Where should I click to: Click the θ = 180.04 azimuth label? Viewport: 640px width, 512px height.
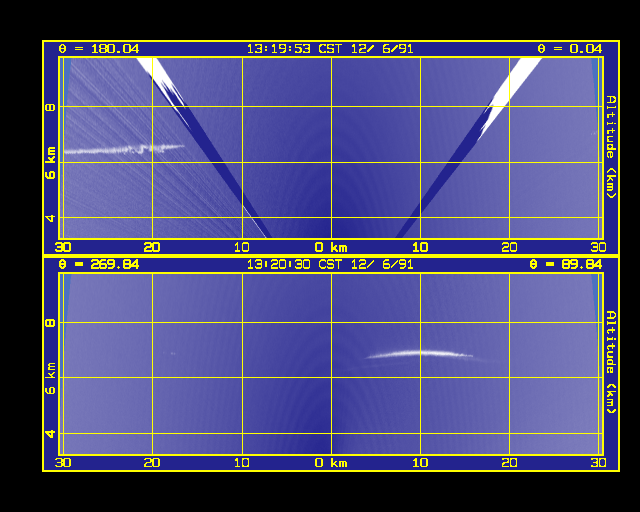(x=99, y=49)
